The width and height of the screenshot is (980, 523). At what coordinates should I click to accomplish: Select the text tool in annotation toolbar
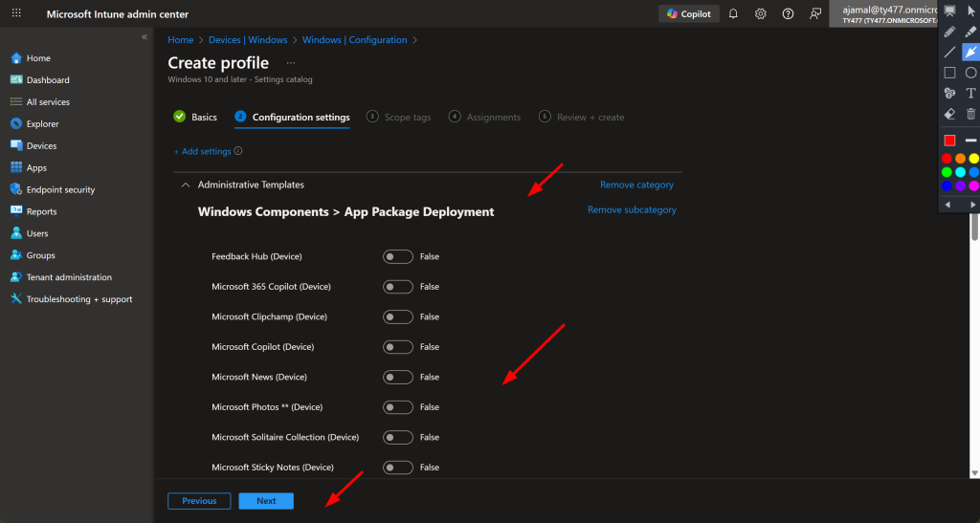pyautogui.click(x=970, y=93)
